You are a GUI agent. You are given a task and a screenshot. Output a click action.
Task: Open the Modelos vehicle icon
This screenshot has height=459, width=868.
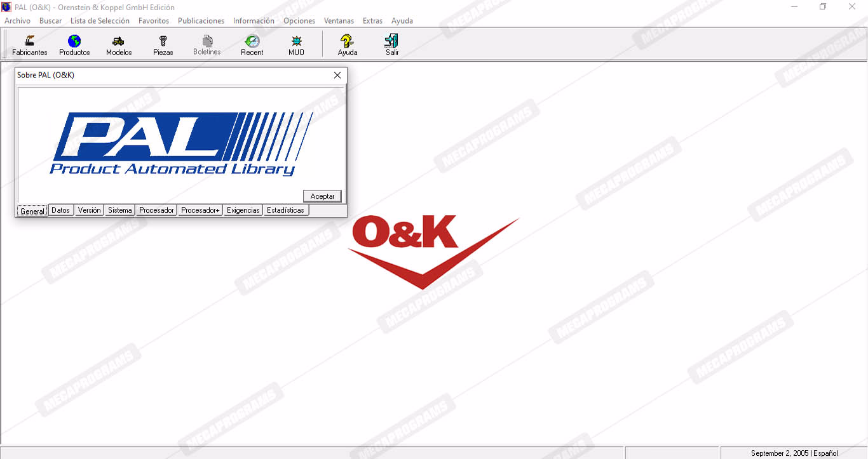[x=119, y=45]
